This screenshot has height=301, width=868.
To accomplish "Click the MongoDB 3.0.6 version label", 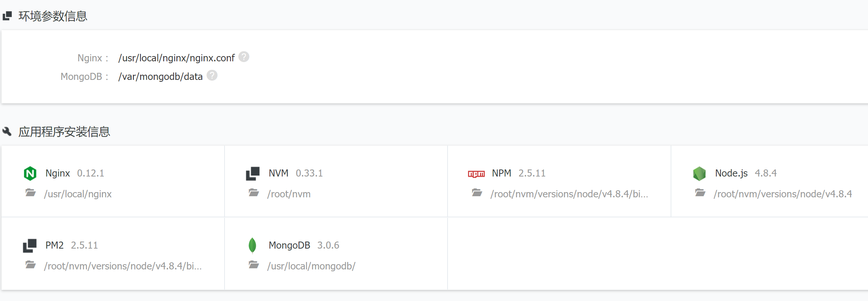I will click(328, 245).
